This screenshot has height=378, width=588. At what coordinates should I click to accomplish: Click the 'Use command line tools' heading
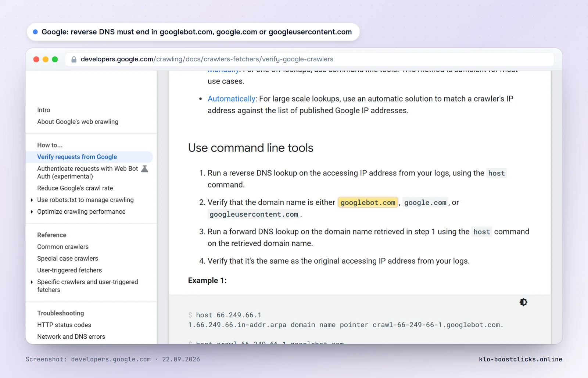pos(251,148)
